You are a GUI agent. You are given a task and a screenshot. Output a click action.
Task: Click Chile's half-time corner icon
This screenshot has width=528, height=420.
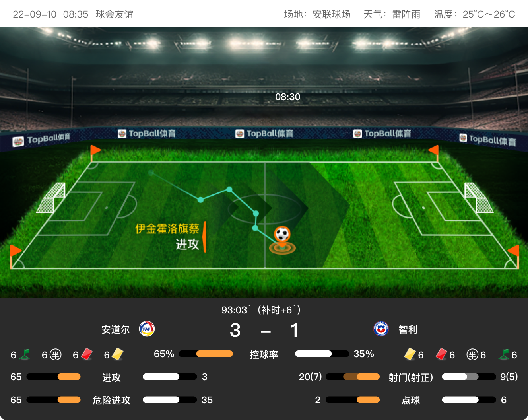(x=472, y=354)
